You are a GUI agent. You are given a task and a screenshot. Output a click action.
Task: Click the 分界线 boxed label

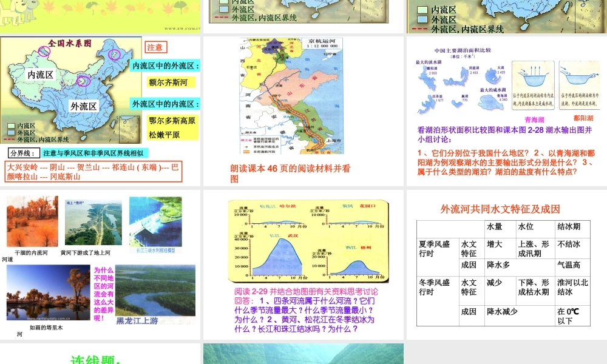point(24,153)
